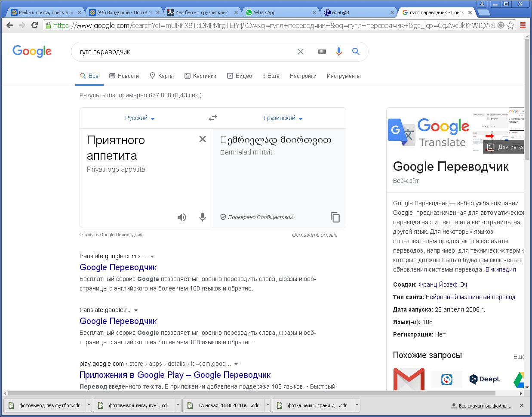The image size is (532, 417).
Task: Click the DeepL related search icon
Action: tap(485, 379)
